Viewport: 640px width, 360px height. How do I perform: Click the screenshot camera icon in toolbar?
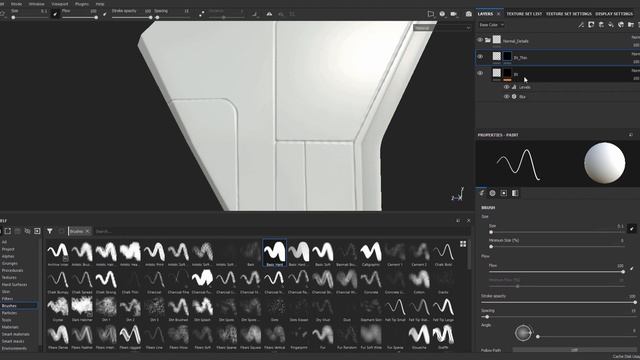pyautogui.click(x=469, y=14)
